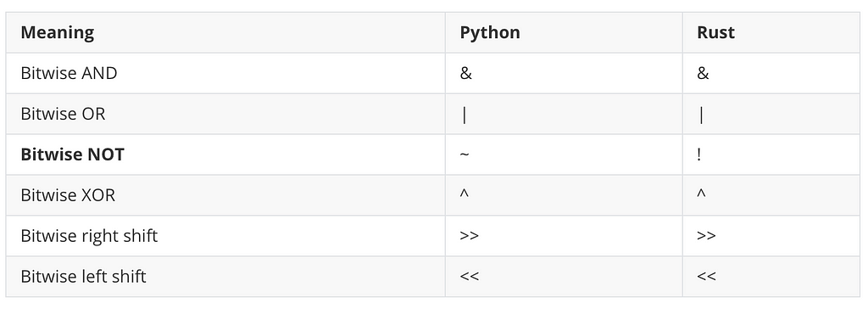Click the Meaning column header
The width and height of the screenshot is (868, 309).
click(x=57, y=32)
